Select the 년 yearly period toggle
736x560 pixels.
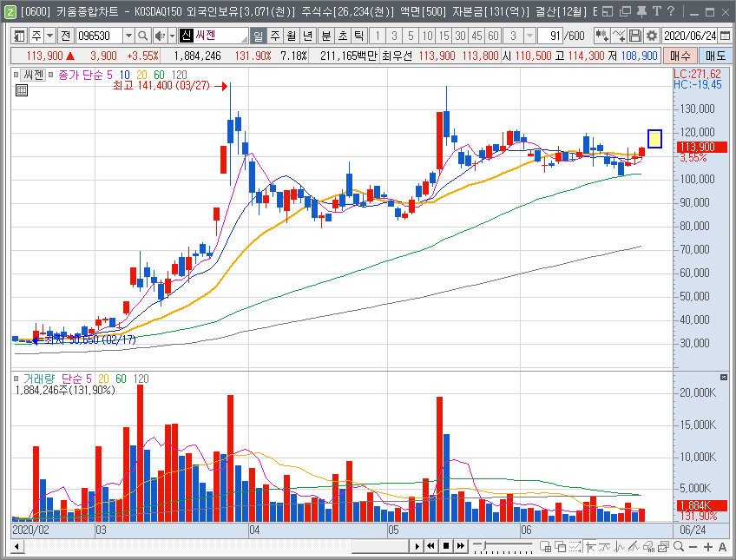pyautogui.click(x=307, y=36)
